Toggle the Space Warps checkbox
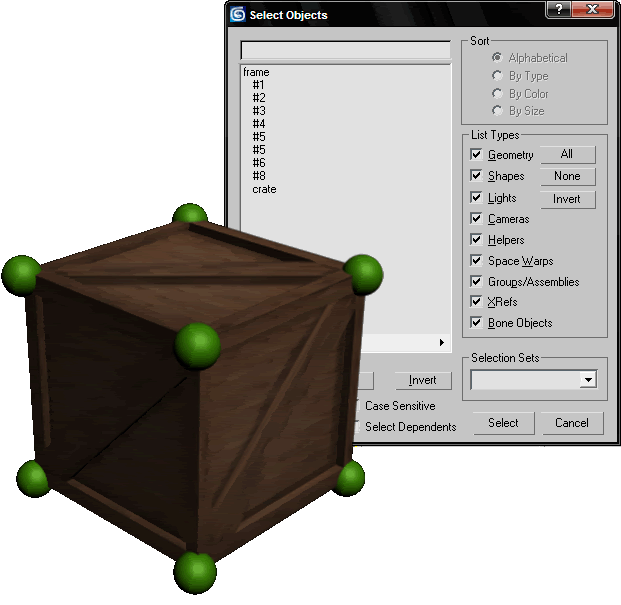The image size is (621, 605). click(x=476, y=261)
